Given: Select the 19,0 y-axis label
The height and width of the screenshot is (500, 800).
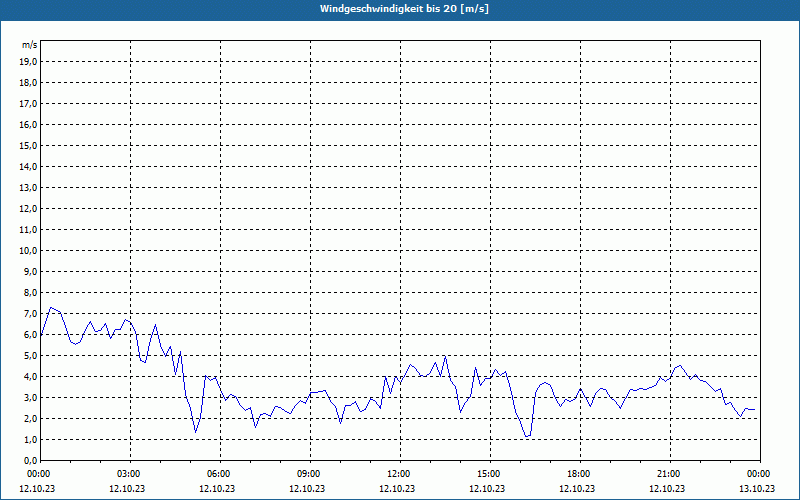Looking at the screenshot, I should pos(29,62).
